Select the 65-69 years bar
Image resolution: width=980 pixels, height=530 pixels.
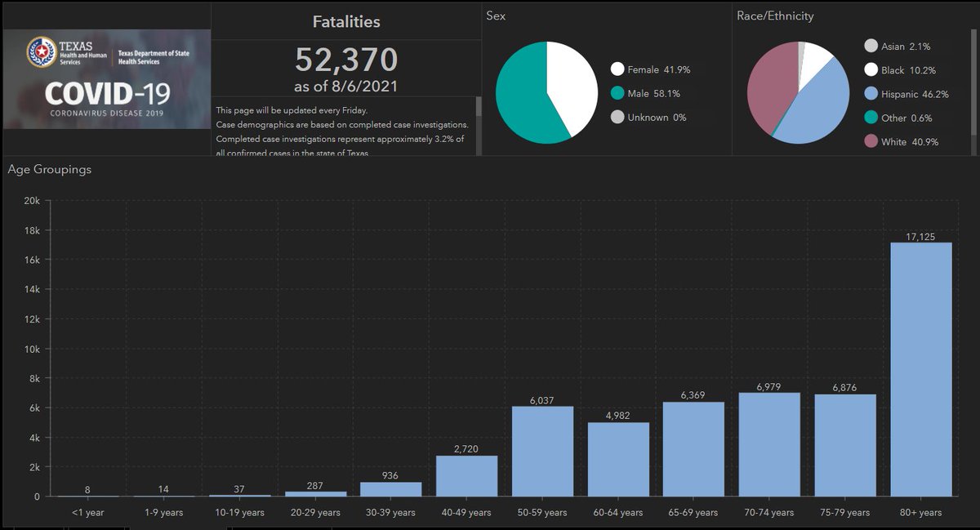tap(693, 449)
